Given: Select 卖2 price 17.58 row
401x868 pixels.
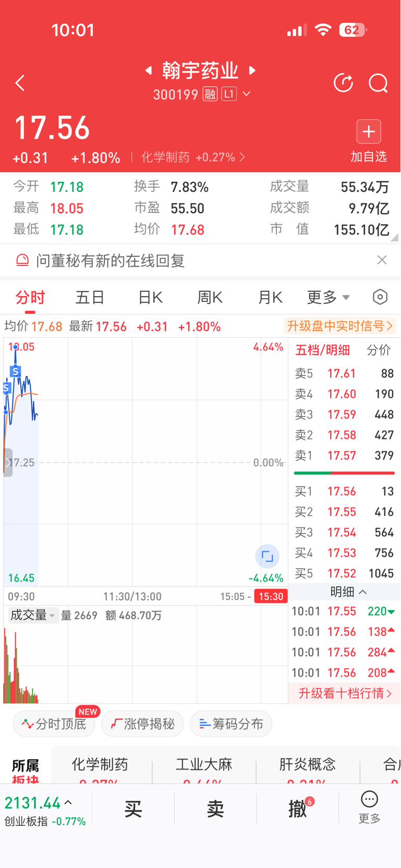Looking at the screenshot, I should [x=344, y=435].
